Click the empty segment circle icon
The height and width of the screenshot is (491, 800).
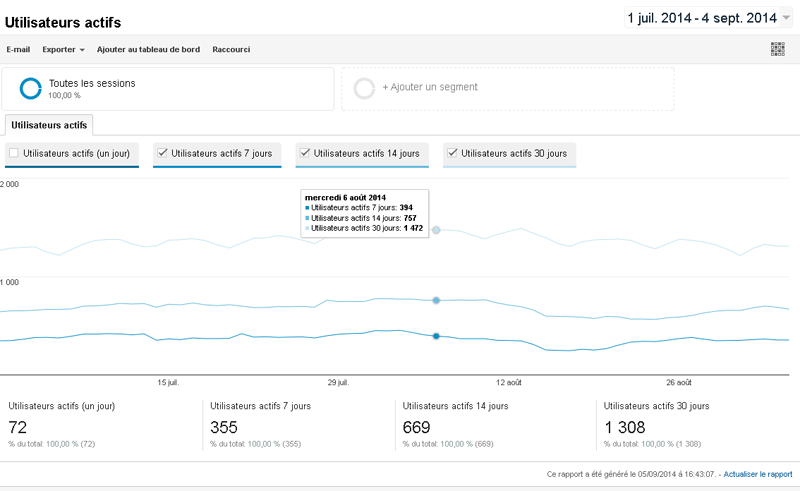(364, 88)
